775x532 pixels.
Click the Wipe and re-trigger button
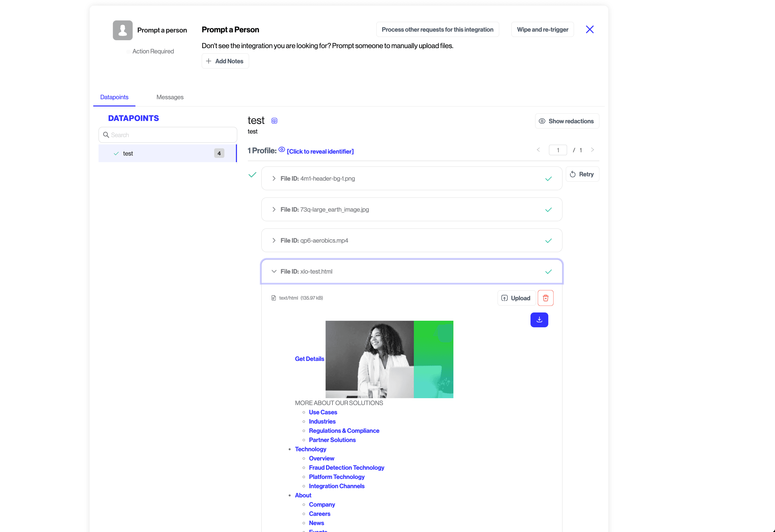click(542, 29)
